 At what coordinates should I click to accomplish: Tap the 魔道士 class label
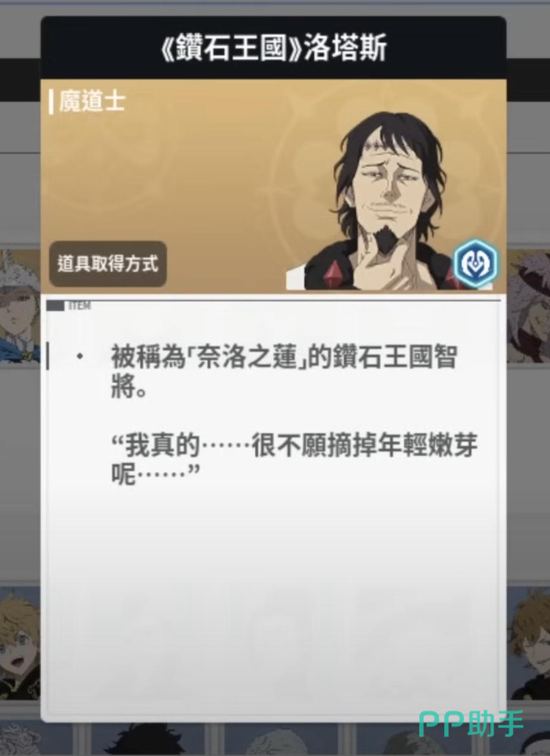(92, 102)
